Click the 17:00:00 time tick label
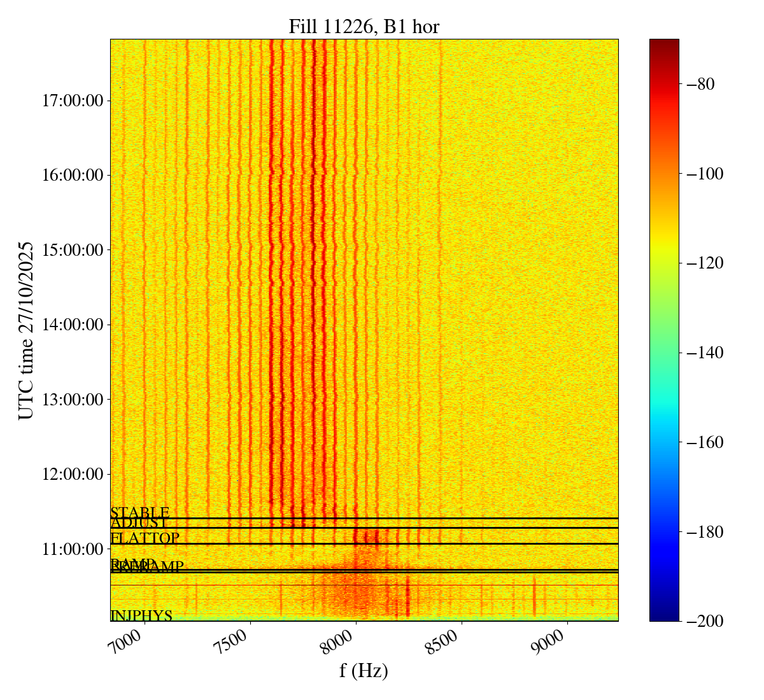The image size is (764, 700). [73, 101]
